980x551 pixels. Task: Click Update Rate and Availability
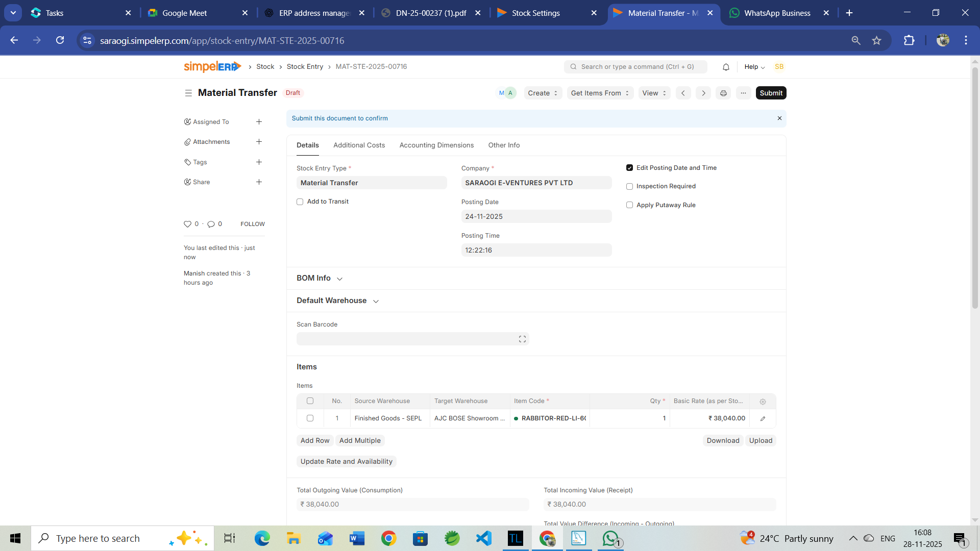point(346,462)
